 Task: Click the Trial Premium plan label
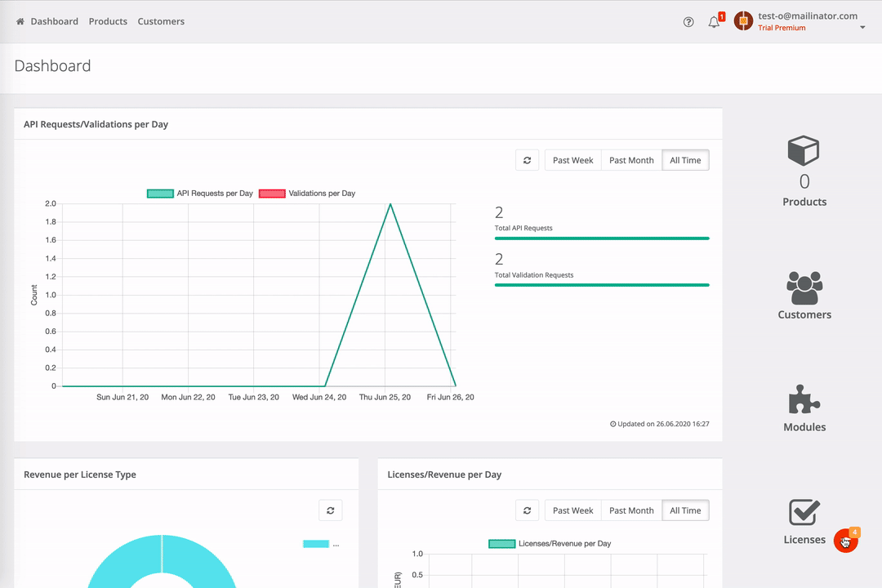782,28
